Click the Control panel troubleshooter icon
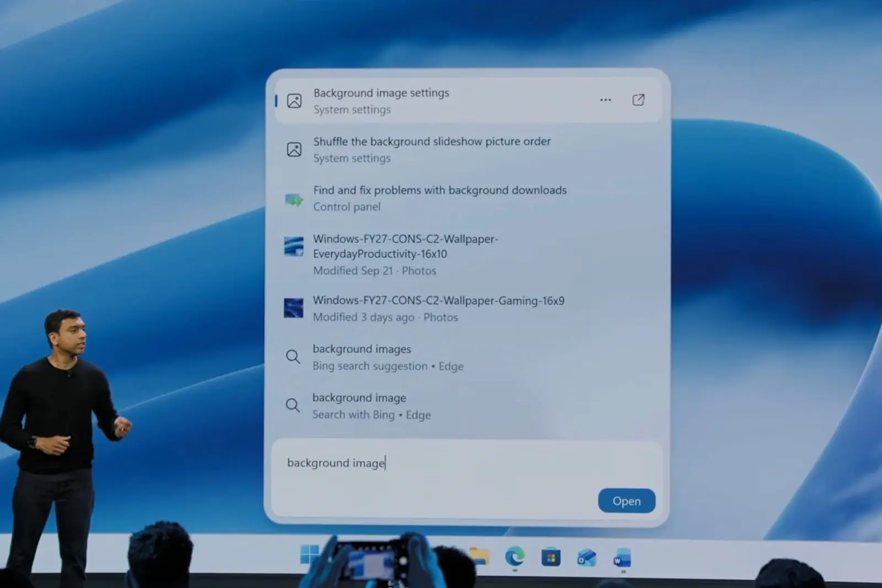 point(294,199)
